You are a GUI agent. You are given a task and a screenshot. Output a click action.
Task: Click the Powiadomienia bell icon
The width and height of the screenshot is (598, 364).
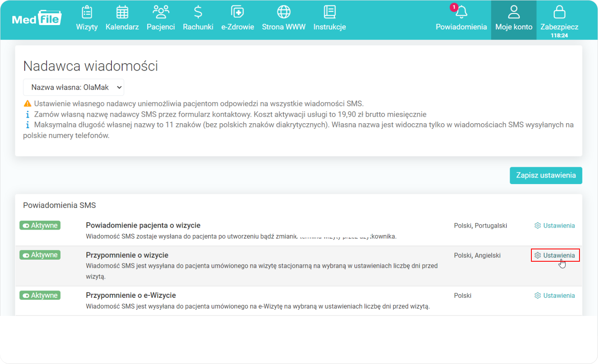tap(462, 12)
